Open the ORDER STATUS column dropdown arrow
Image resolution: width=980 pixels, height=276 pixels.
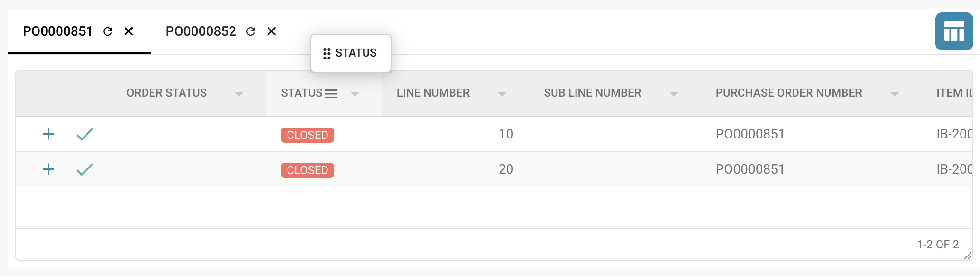click(x=239, y=94)
